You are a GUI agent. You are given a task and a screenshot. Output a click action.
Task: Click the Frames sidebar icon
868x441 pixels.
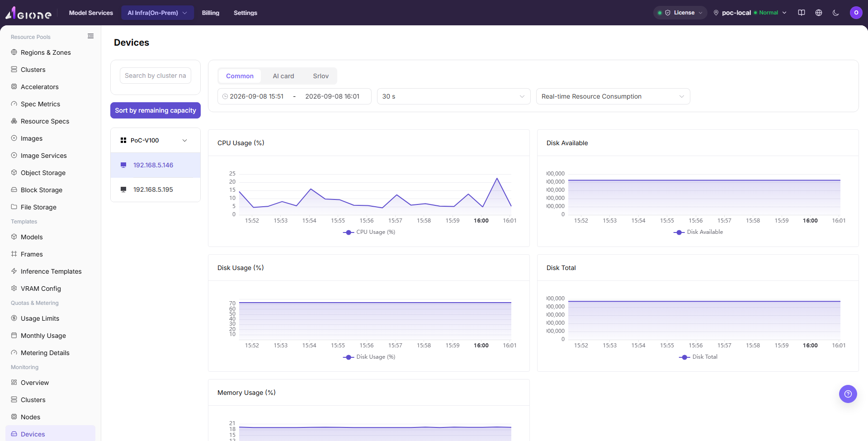coord(14,254)
